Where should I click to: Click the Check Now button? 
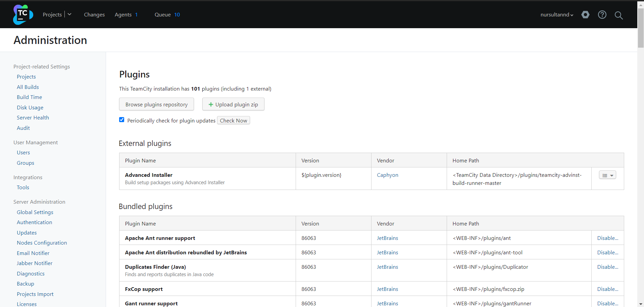click(234, 120)
